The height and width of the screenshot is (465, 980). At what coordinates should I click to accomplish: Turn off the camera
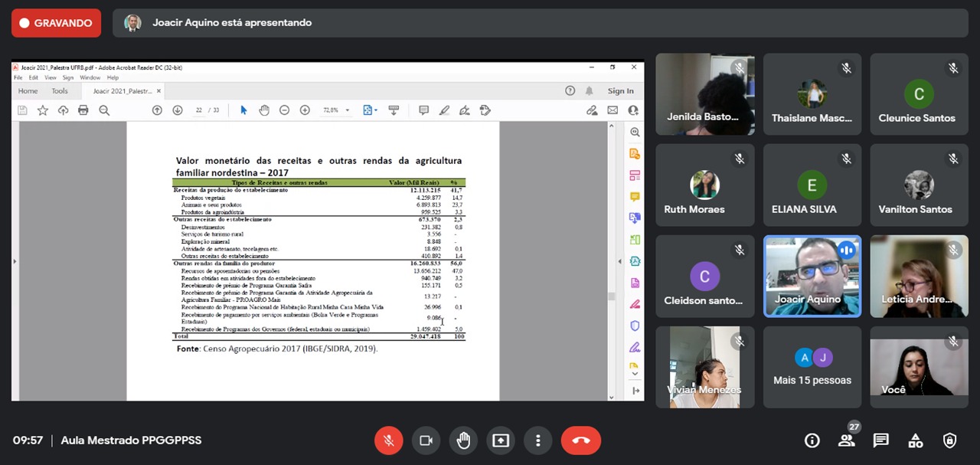pyautogui.click(x=426, y=440)
